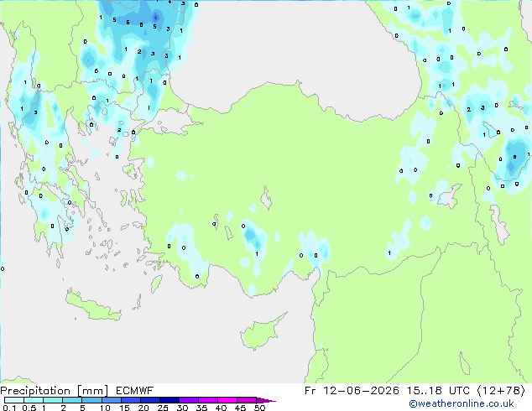Image resolution: width=532 pixels, height=411 pixels.
Task: Pick the 40–45 mm magenta legend swatch
Action: [x=227, y=400]
